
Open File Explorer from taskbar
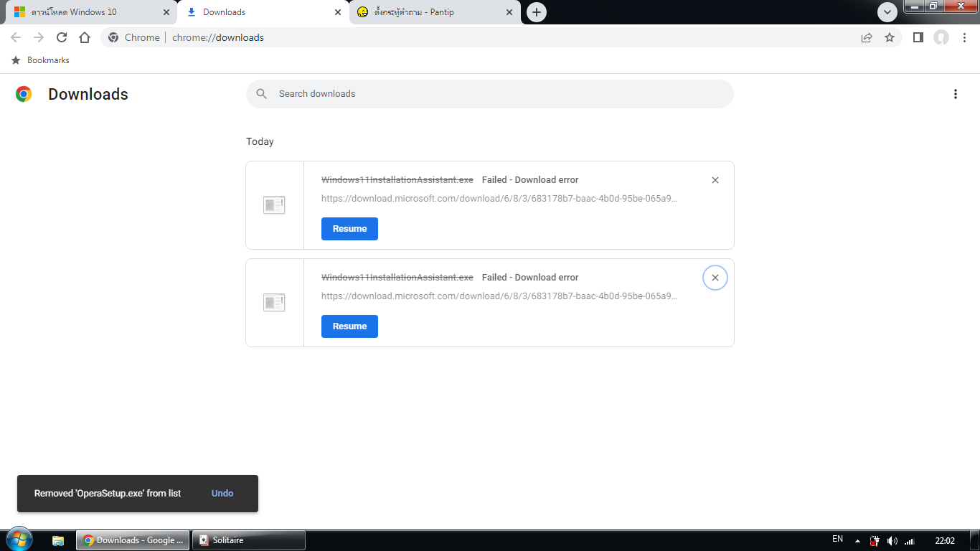pos(58,540)
